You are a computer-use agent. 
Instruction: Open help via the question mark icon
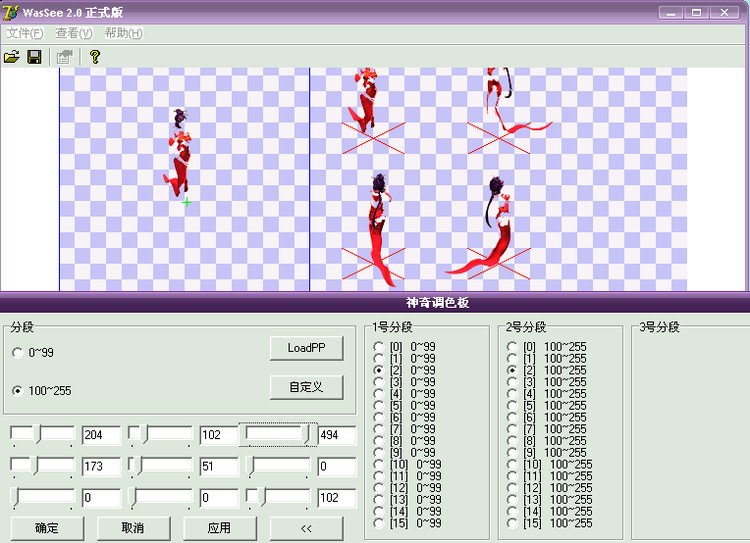pyautogui.click(x=95, y=57)
